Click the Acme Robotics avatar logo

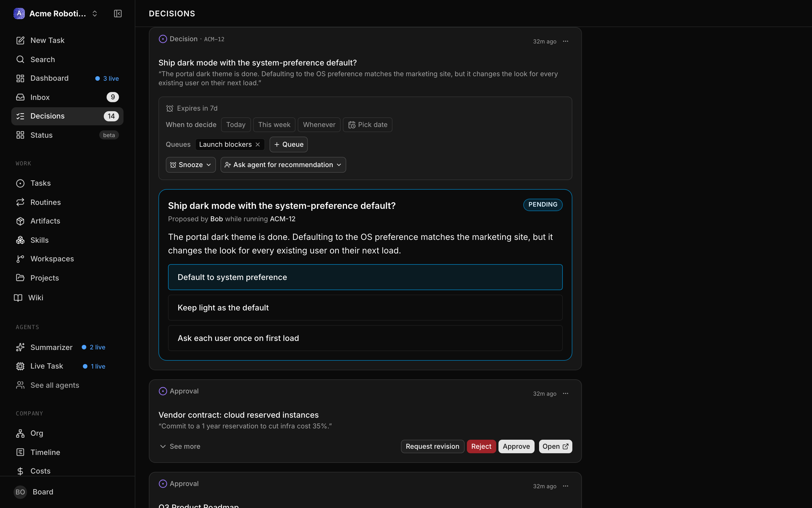pyautogui.click(x=19, y=14)
